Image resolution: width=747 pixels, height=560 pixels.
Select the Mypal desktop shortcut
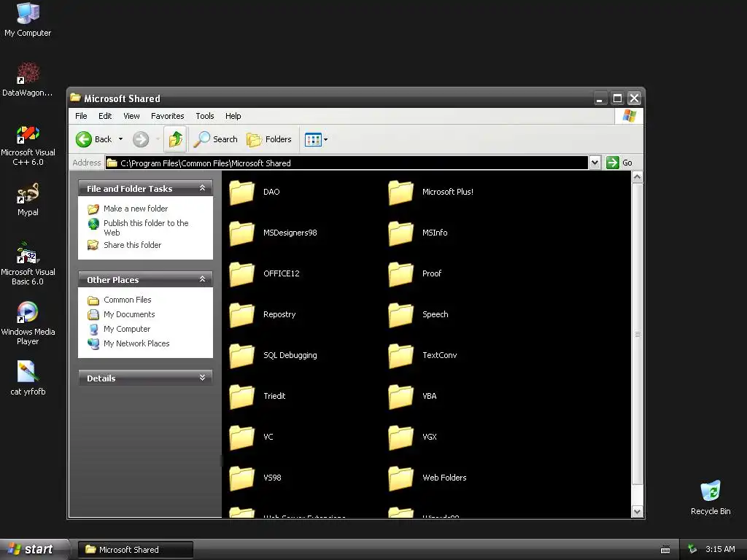click(x=28, y=200)
